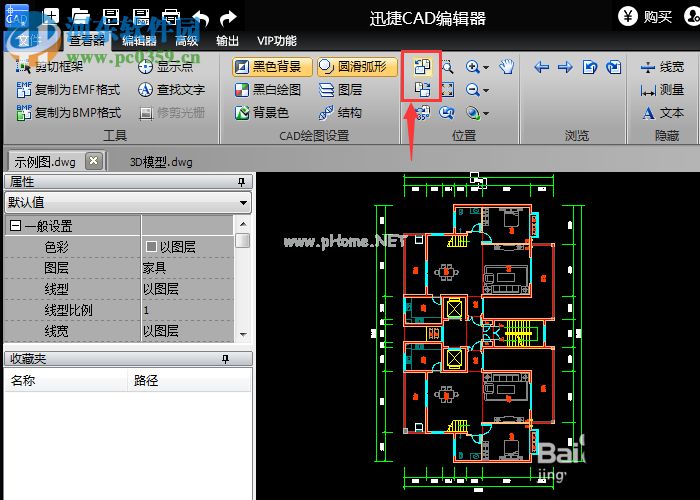Click the save as PDF icon
The width and height of the screenshot is (700, 500).
[141, 17]
